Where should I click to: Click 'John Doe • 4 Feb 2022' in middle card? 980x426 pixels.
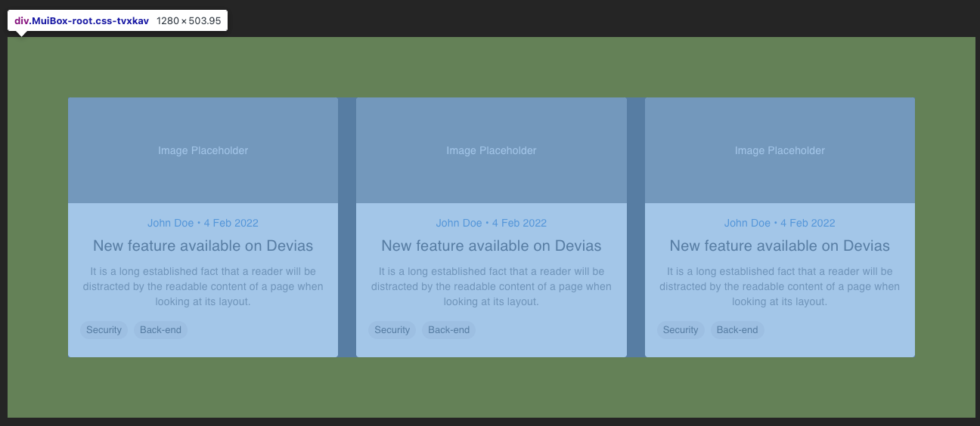tap(492, 223)
